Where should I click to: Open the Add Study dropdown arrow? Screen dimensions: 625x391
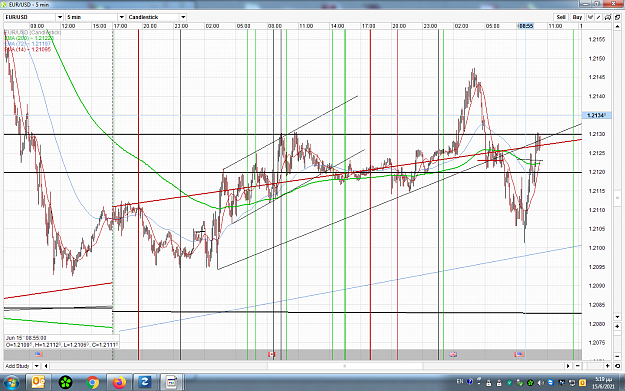(36, 366)
